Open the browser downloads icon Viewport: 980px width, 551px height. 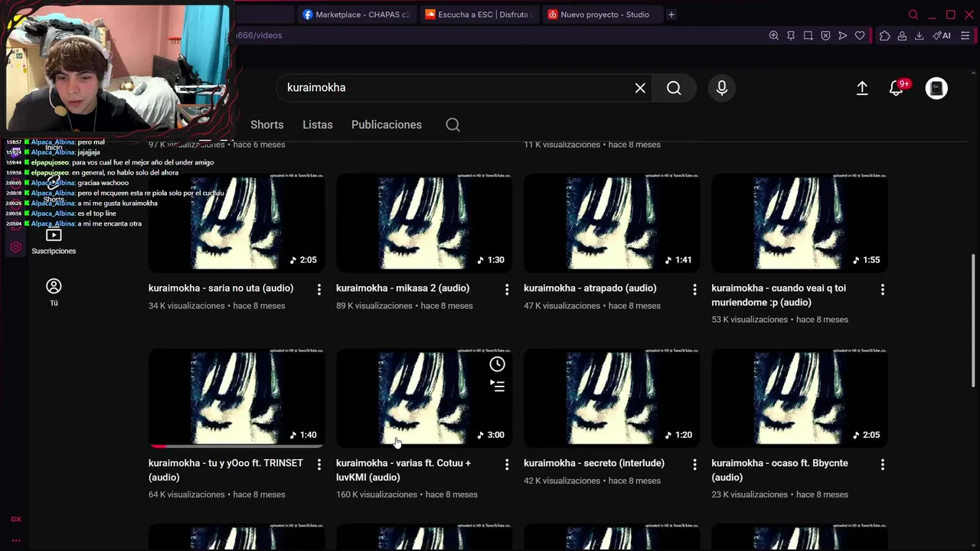pyautogui.click(x=920, y=35)
